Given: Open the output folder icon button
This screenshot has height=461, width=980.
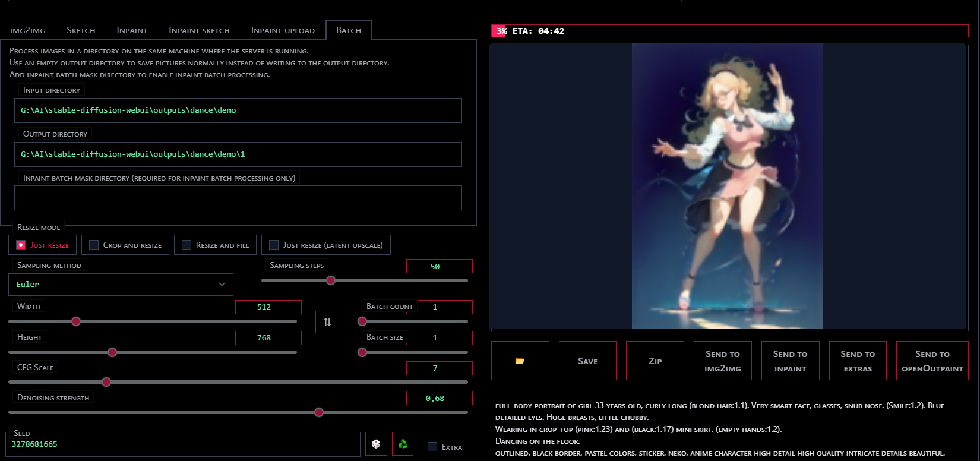Looking at the screenshot, I should (x=520, y=361).
